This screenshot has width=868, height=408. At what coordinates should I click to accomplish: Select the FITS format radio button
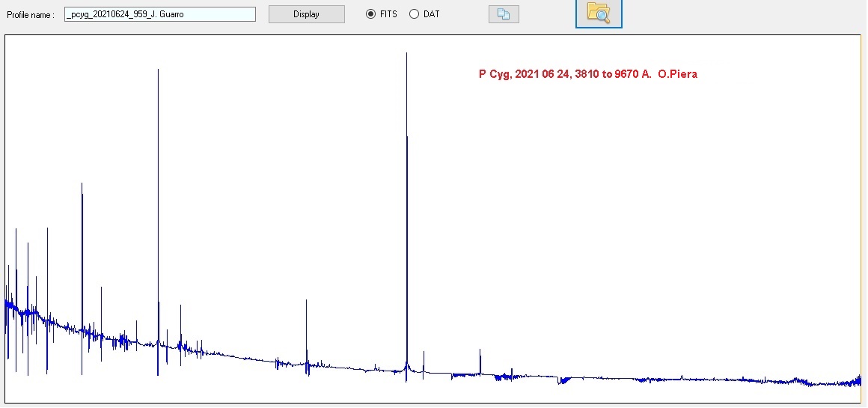[371, 14]
